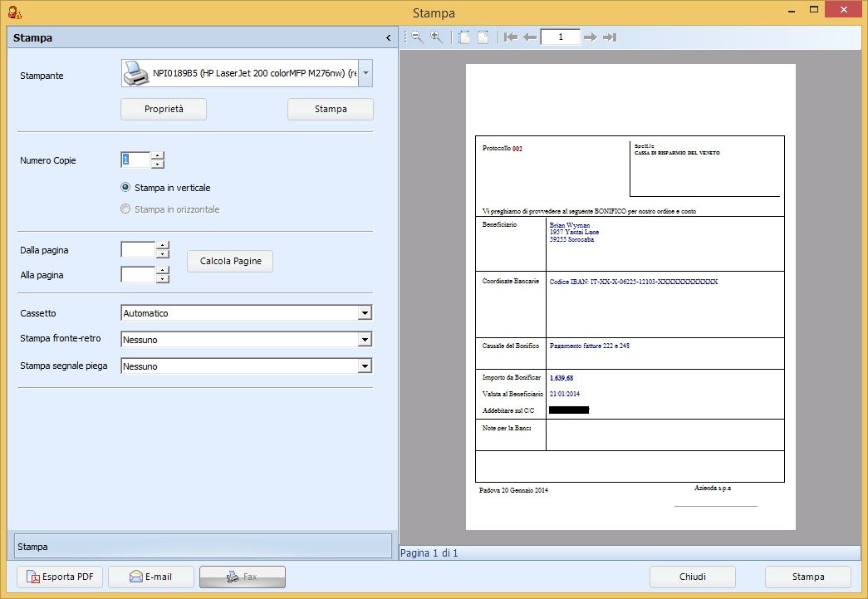The image size is (868, 599).
Task: Open printer Proprietà settings
Action: tap(164, 109)
